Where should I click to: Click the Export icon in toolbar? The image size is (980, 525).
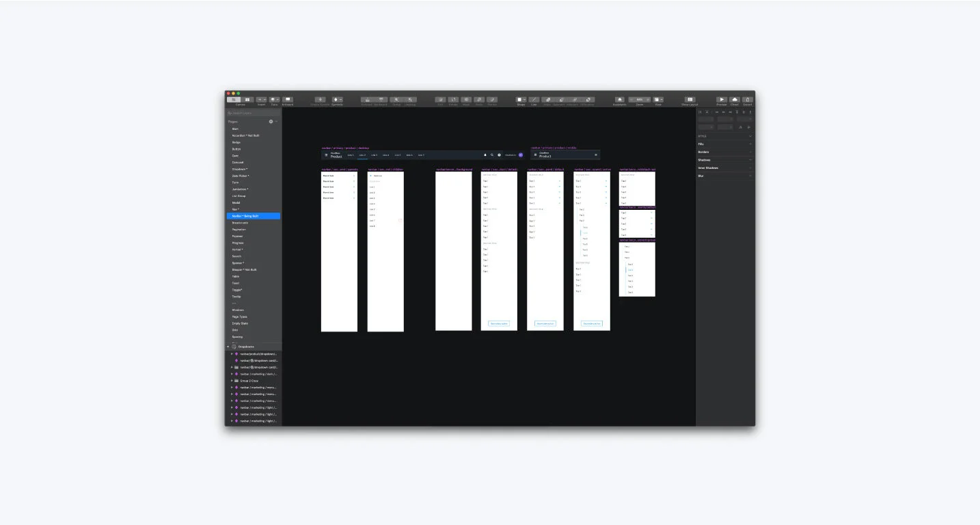pos(748,100)
